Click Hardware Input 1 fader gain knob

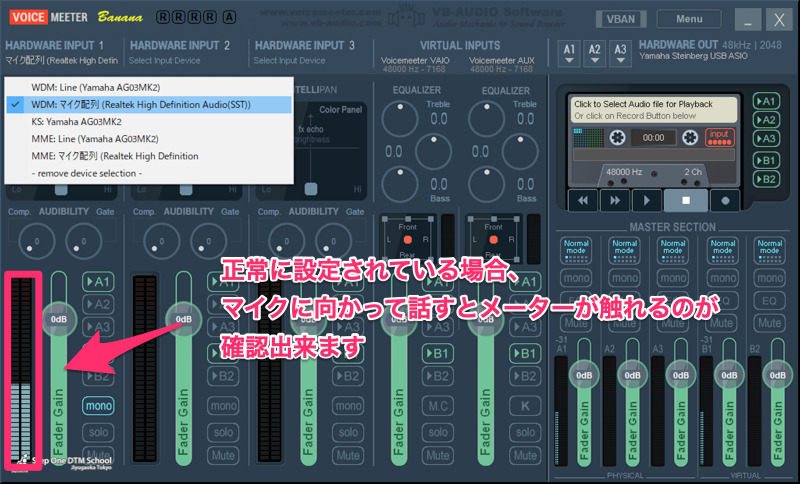point(59,319)
